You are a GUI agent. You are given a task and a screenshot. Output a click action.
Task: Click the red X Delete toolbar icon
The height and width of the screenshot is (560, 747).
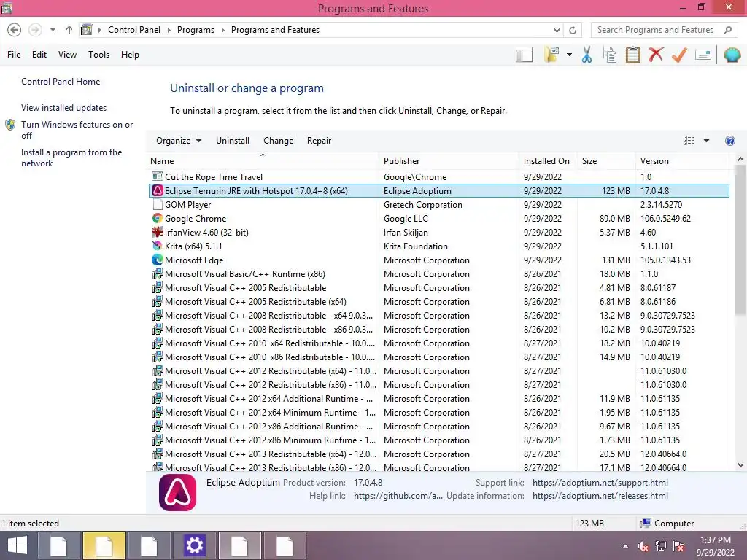point(656,55)
